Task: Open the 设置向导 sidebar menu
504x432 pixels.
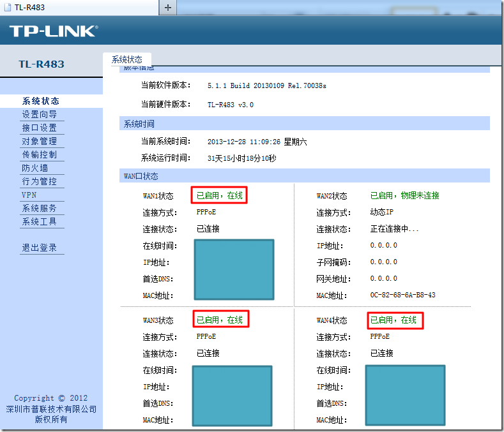Action: (39, 114)
